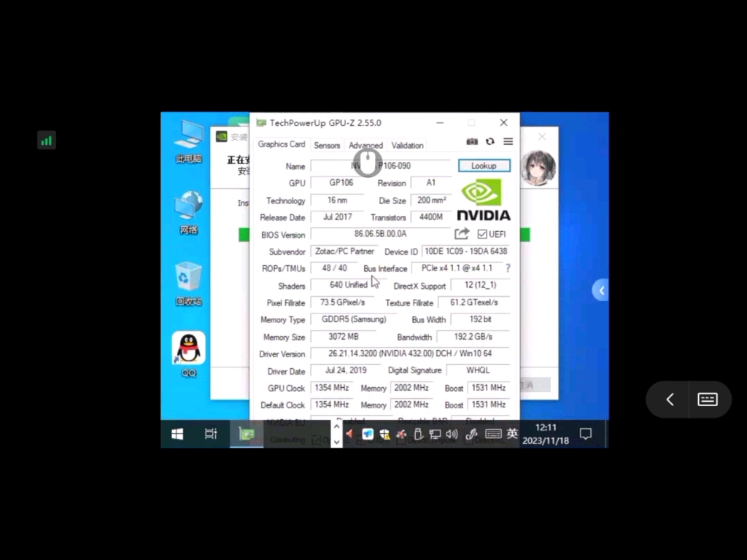Click the BIOS export share icon
This screenshot has height=560, width=747.
click(462, 233)
